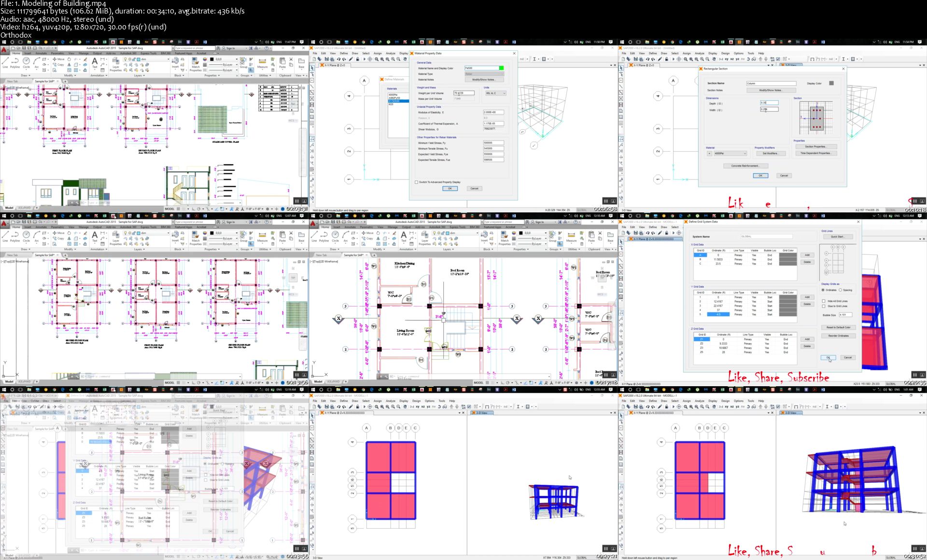Expand the hidden tray icons chevron, 00:10:18 frame
Viewport: 927px width, 560px height.
(874, 42)
